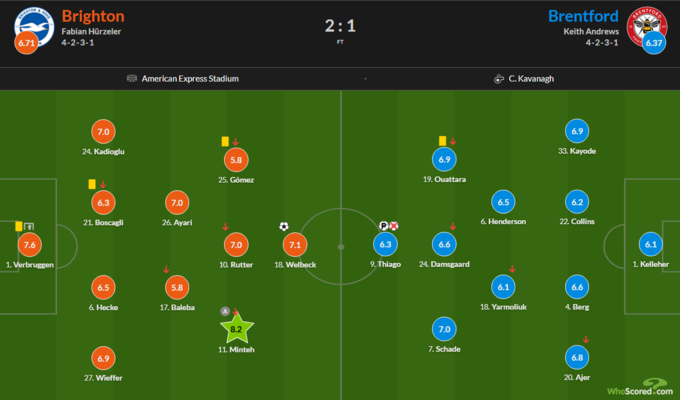
Task: Click Brighton's 6.71 team rating badge
Action: pos(27,44)
